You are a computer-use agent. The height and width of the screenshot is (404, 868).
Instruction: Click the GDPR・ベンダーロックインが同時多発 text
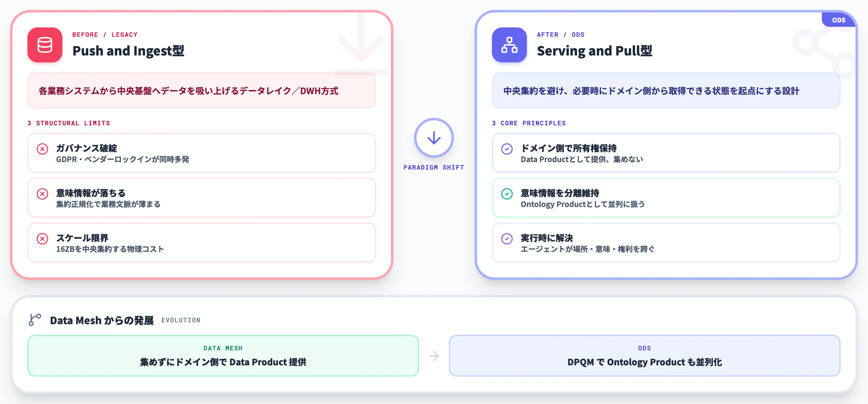point(123,159)
